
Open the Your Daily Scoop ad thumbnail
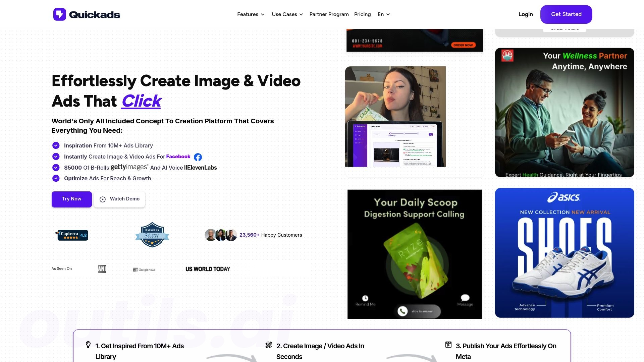(415, 254)
